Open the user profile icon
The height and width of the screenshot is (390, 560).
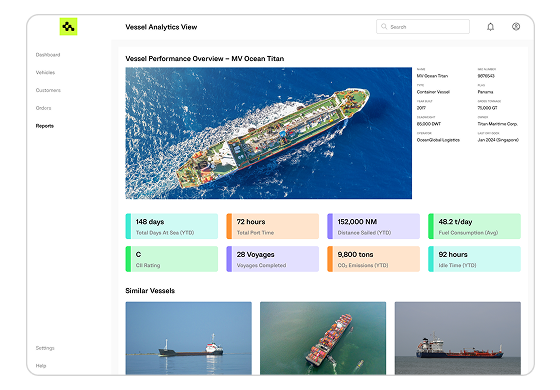(x=516, y=26)
